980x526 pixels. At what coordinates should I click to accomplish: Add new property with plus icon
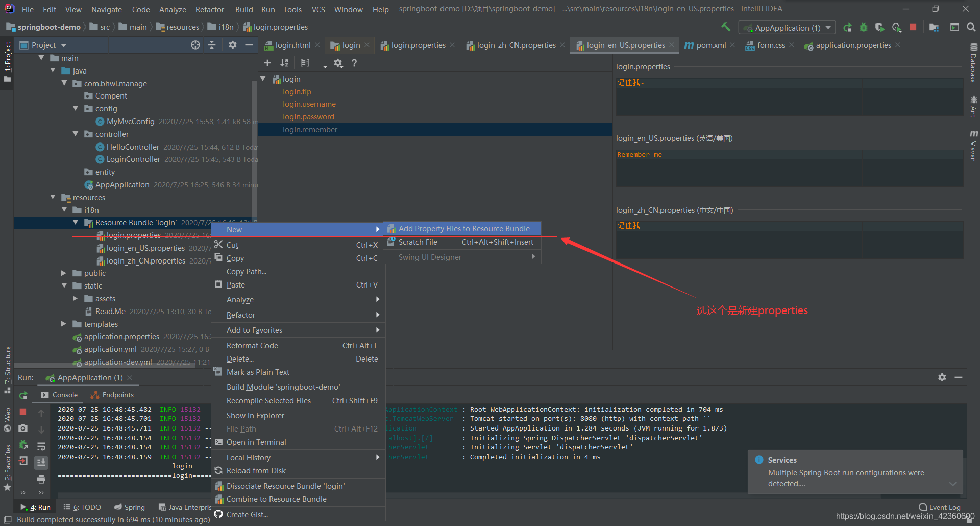click(x=267, y=63)
